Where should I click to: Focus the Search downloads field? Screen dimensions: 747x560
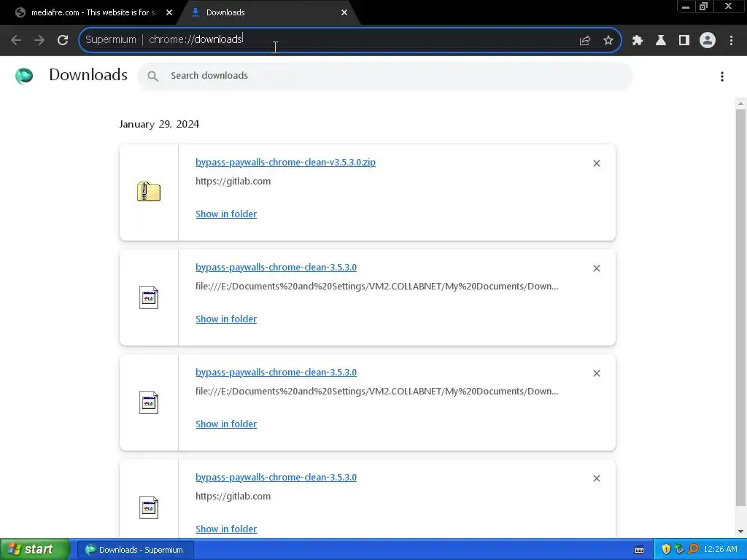(x=385, y=76)
